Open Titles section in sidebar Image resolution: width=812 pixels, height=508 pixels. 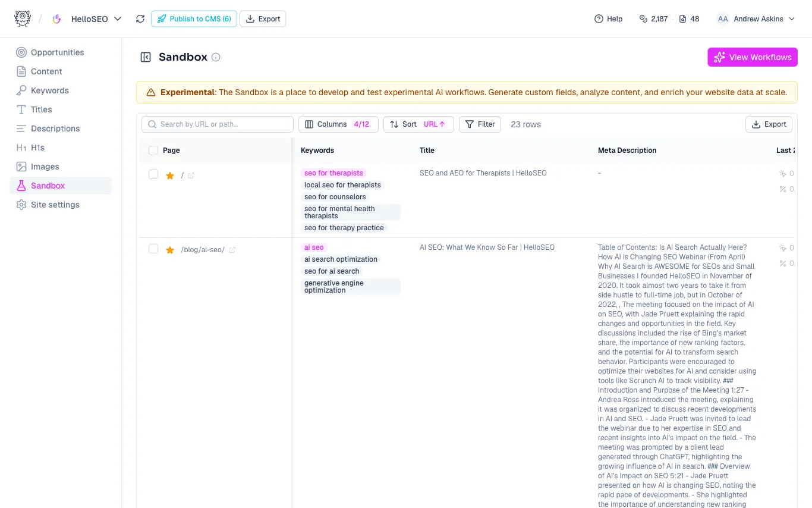tap(61, 109)
